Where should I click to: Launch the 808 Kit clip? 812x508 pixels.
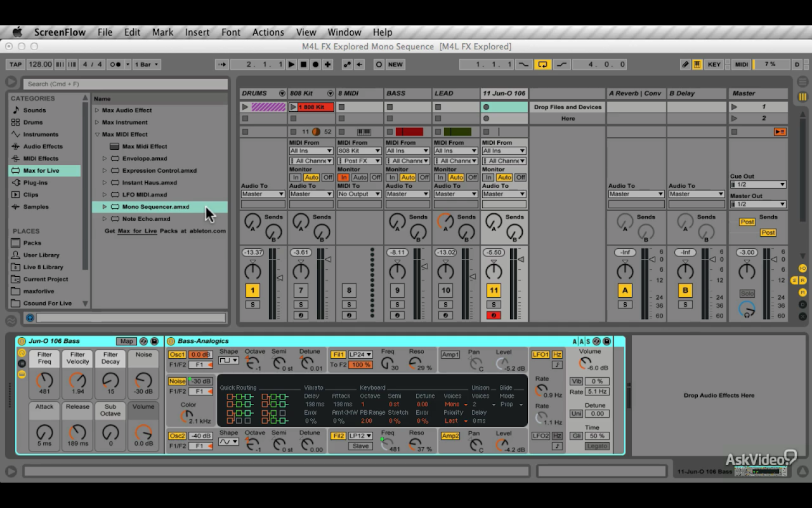[294, 107]
